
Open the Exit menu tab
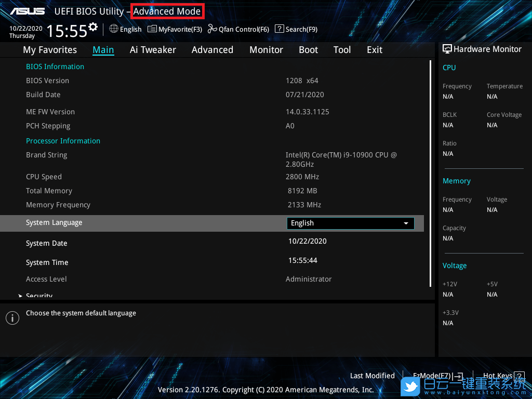(374, 50)
